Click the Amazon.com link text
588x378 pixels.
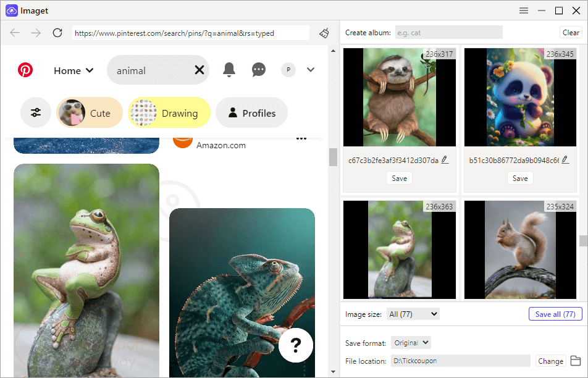click(221, 145)
